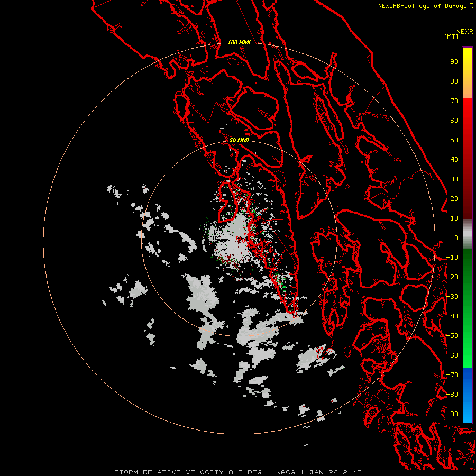Select the -10 knot scale value
Viewport: 476px width, 476px height.
coord(453,258)
